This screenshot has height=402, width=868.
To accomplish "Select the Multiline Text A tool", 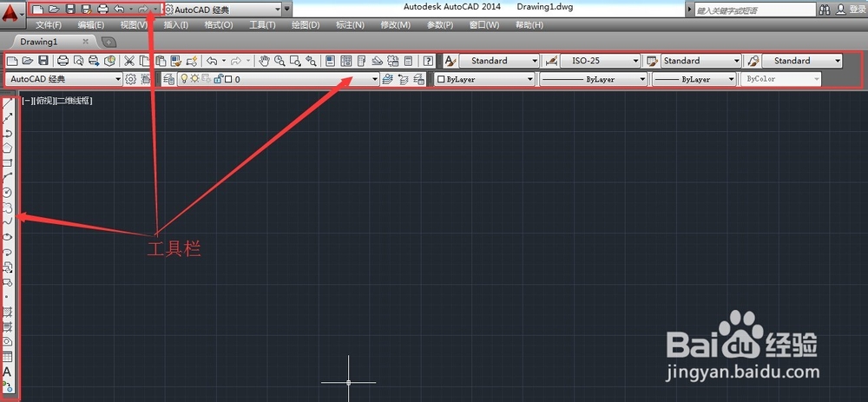I will tap(7, 372).
